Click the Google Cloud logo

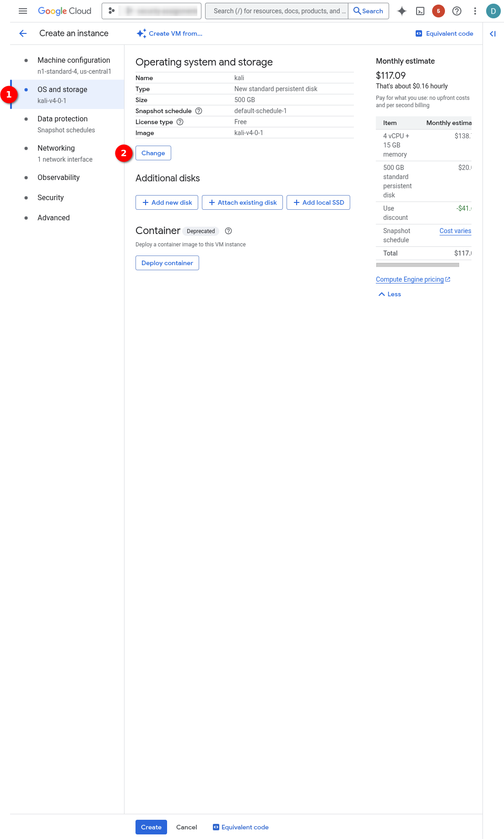pos(65,11)
